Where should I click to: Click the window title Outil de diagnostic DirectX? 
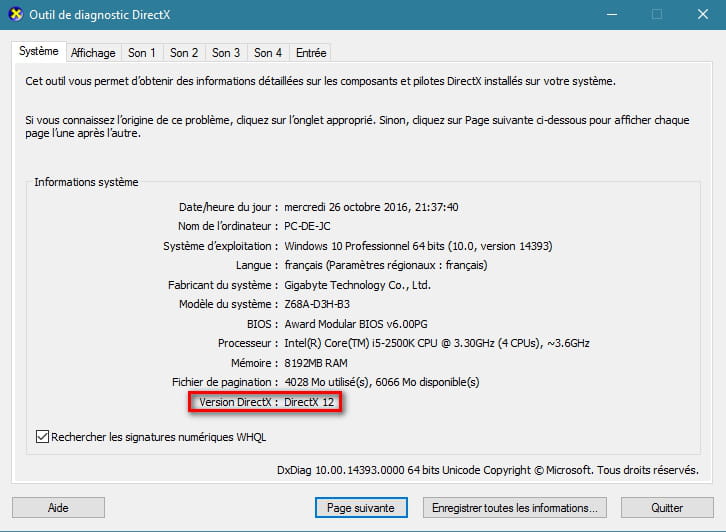click(x=100, y=15)
